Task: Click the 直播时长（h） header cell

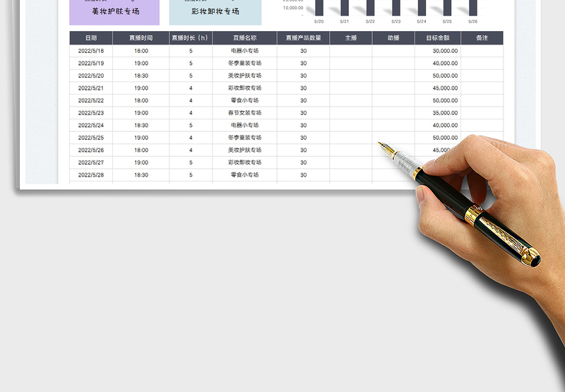Action: point(191,38)
